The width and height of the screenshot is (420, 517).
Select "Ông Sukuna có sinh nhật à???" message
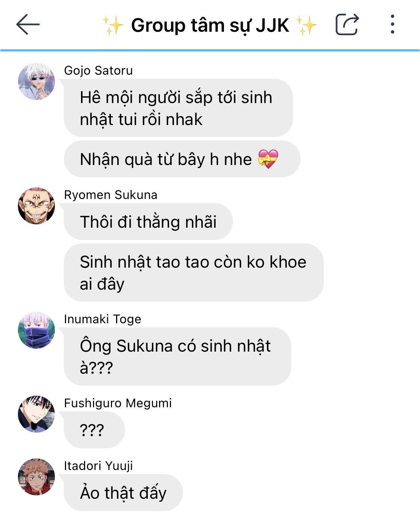tap(177, 356)
